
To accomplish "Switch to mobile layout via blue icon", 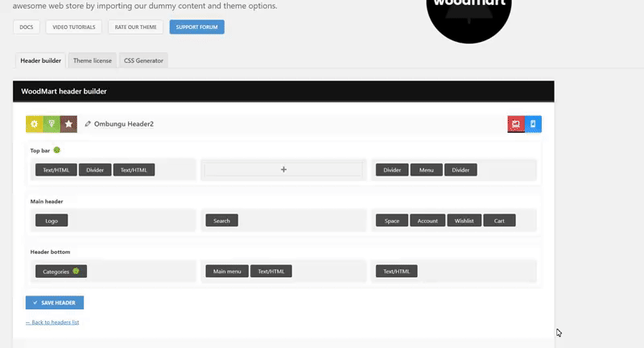I will 533,124.
